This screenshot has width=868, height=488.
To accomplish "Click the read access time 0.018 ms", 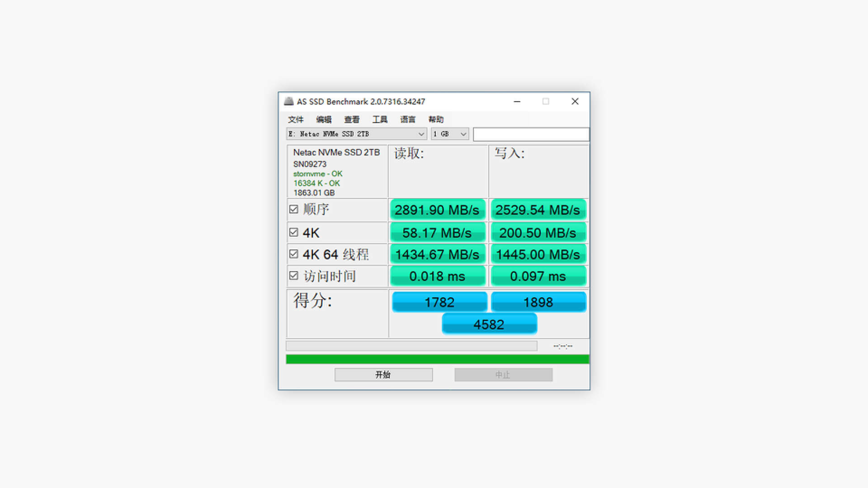I will coord(437,276).
